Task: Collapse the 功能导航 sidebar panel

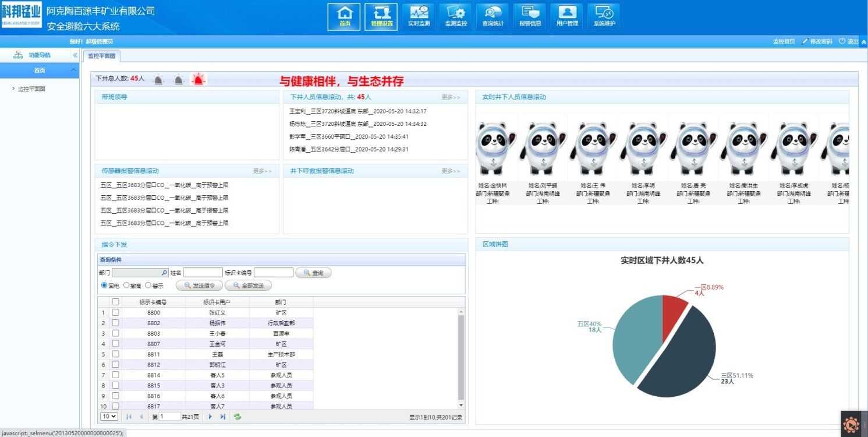Action: pyautogui.click(x=75, y=55)
